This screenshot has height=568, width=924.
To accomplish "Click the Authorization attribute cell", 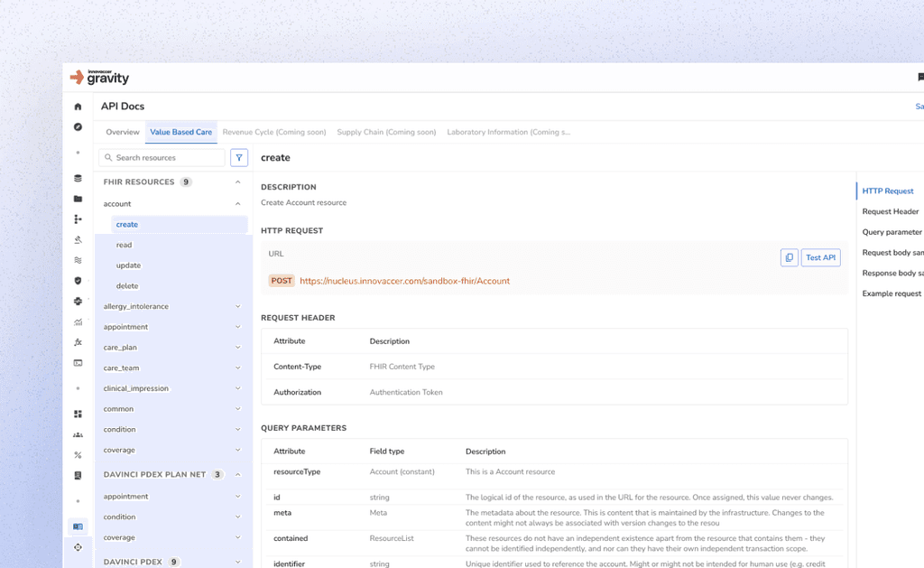I will click(298, 392).
